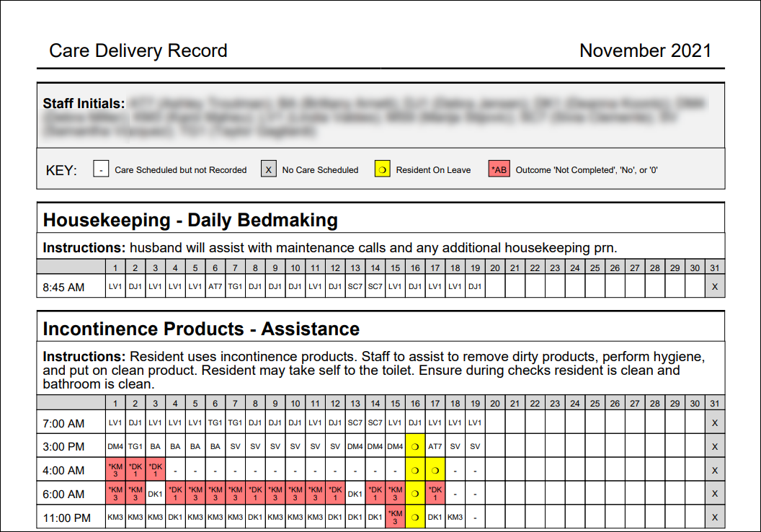
Task: Click the '3:00 PM' row label
Action: click(x=63, y=446)
